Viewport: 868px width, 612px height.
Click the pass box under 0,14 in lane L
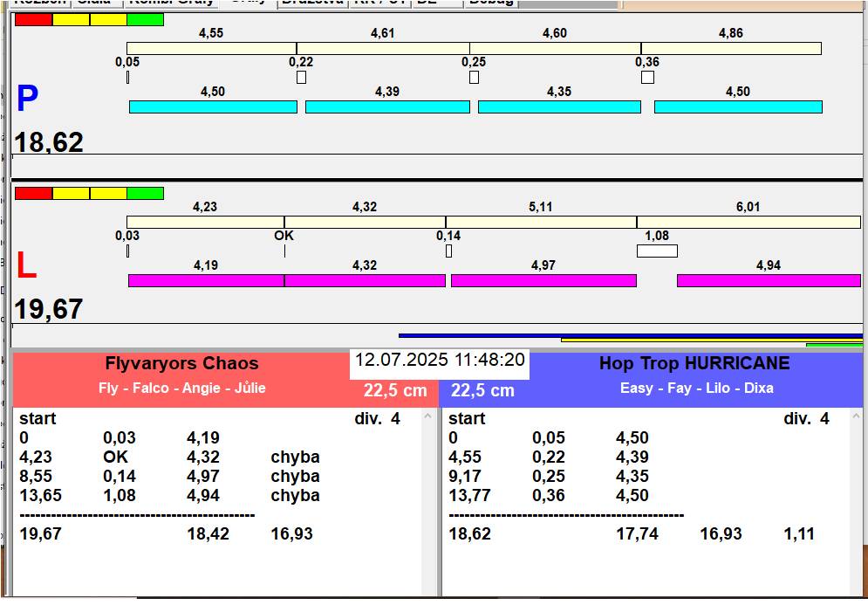click(449, 251)
